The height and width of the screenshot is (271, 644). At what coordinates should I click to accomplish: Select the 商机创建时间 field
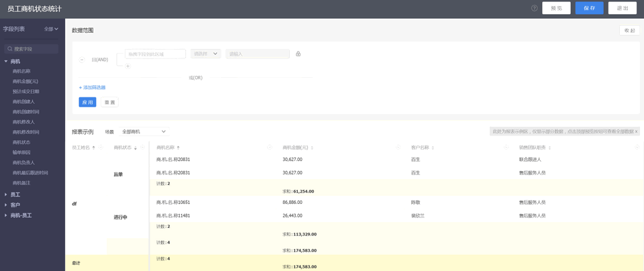pos(26,111)
